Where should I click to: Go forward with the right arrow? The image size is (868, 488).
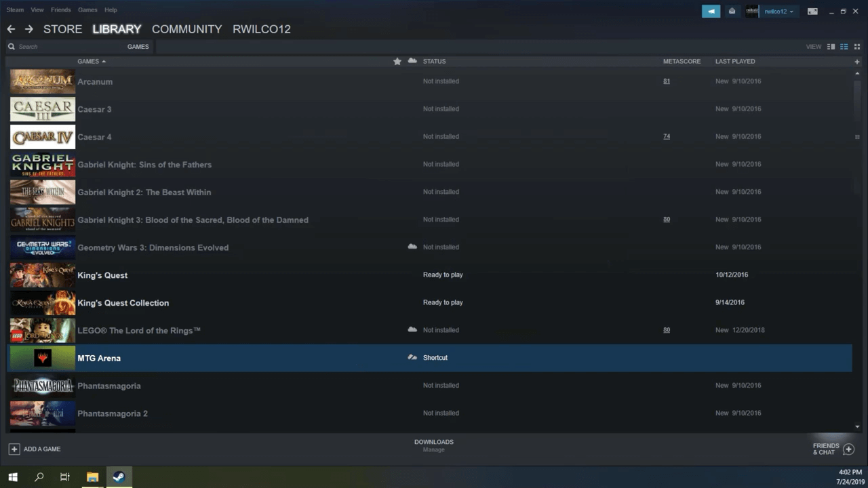point(28,29)
